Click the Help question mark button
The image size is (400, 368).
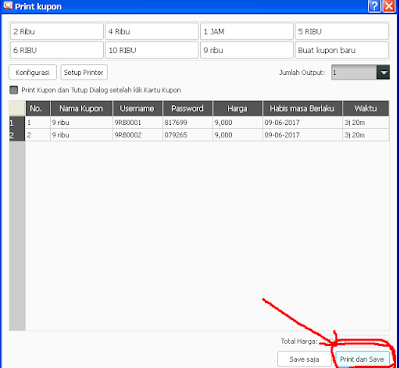tap(374, 6)
